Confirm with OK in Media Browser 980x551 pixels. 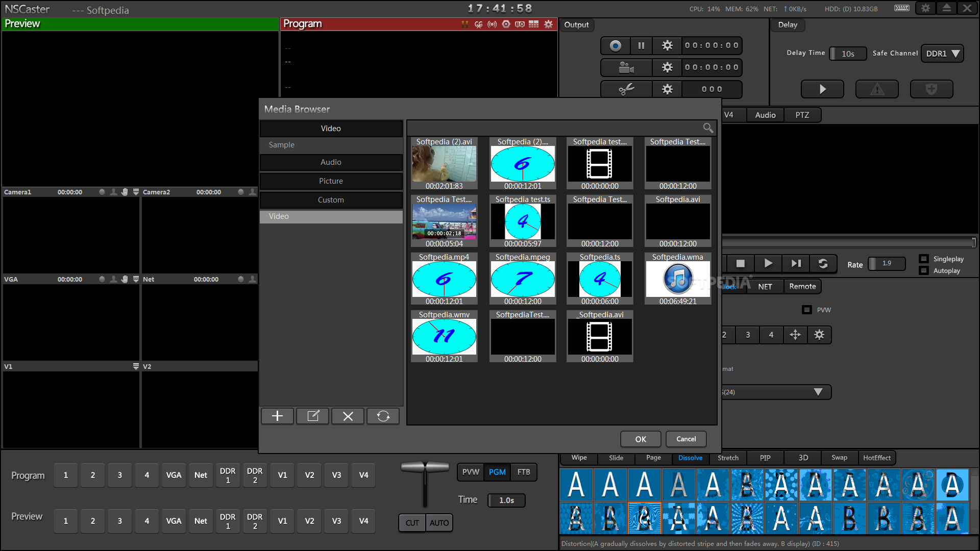point(641,439)
